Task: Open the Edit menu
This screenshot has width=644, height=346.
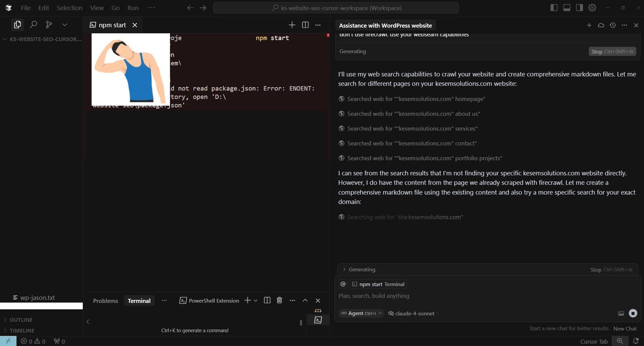Action: 43,8
